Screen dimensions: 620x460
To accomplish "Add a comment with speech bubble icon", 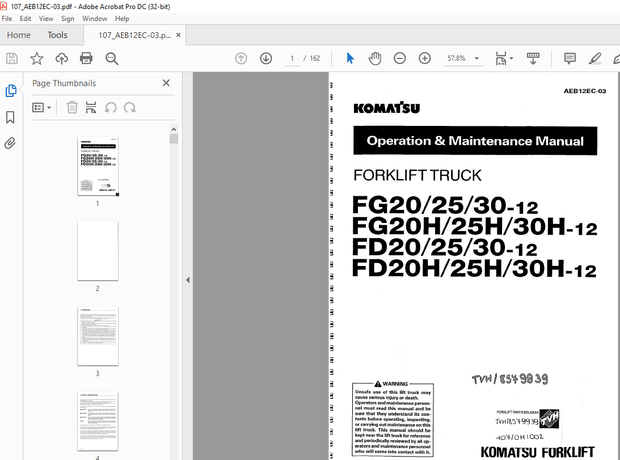I will (570, 59).
